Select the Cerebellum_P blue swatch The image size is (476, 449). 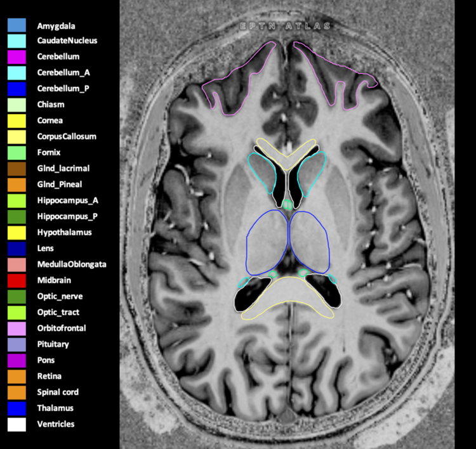17,89
